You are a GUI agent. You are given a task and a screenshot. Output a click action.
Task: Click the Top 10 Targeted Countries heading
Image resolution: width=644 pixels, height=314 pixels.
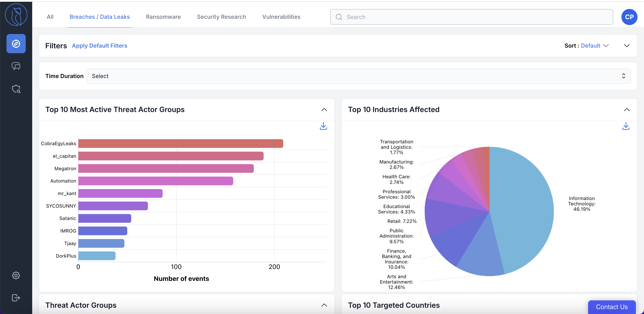point(394,305)
